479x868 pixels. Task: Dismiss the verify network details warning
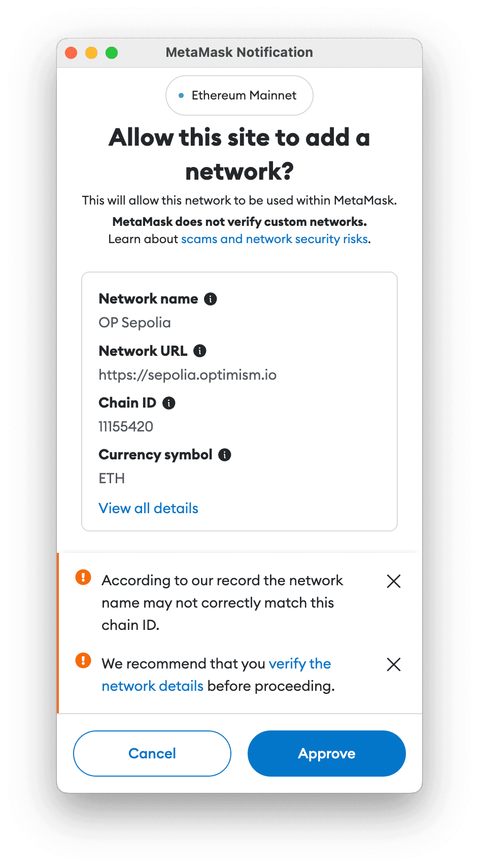coord(394,664)
